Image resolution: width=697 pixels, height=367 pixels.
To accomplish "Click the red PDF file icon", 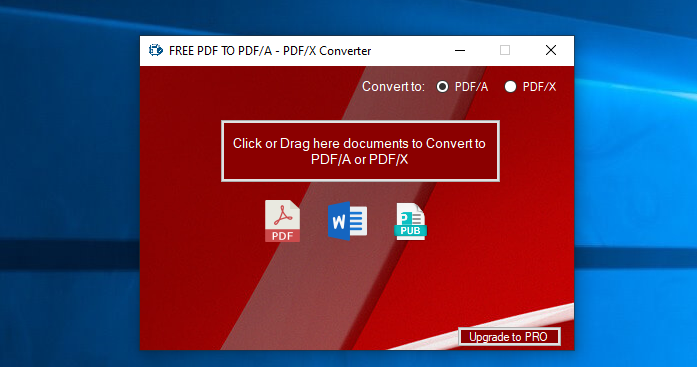I will coord(283,221).
